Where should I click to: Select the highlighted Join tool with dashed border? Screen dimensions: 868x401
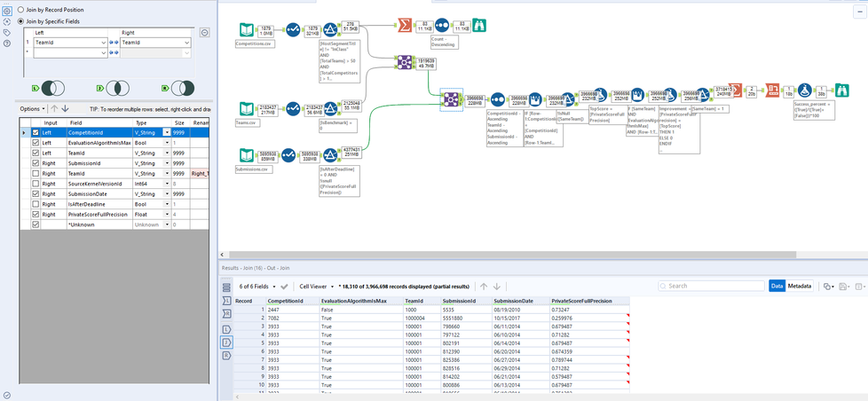451,99
